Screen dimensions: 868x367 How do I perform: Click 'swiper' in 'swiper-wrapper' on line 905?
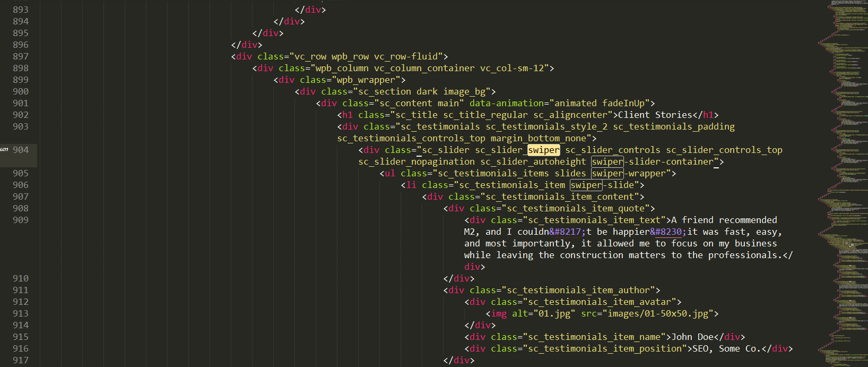607,174
